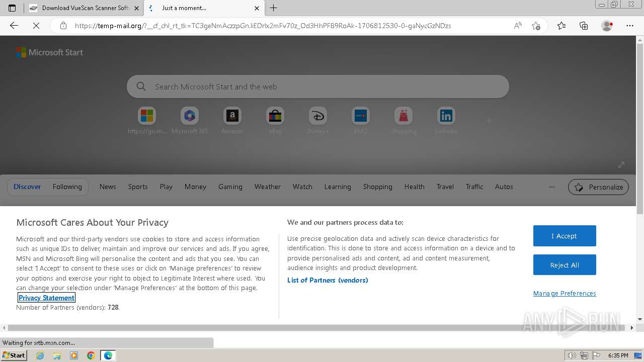Open the go.microsoft quick link tile

(x=147, y=121)
